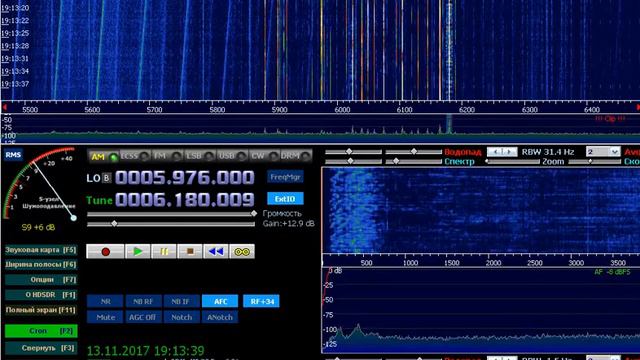Screen dimensions: 640x360
Task: Click 5900 on RF frequency scale
Action: 280,110
